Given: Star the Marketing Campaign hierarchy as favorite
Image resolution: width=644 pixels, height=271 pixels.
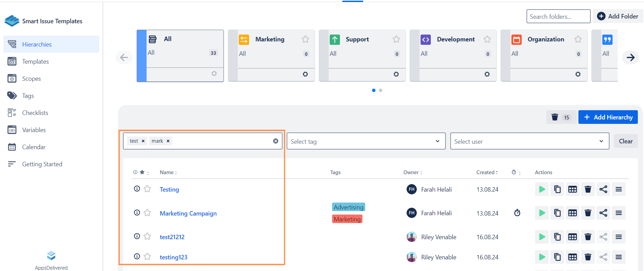Looking at the screenshot, I should (x=147, y=213).
